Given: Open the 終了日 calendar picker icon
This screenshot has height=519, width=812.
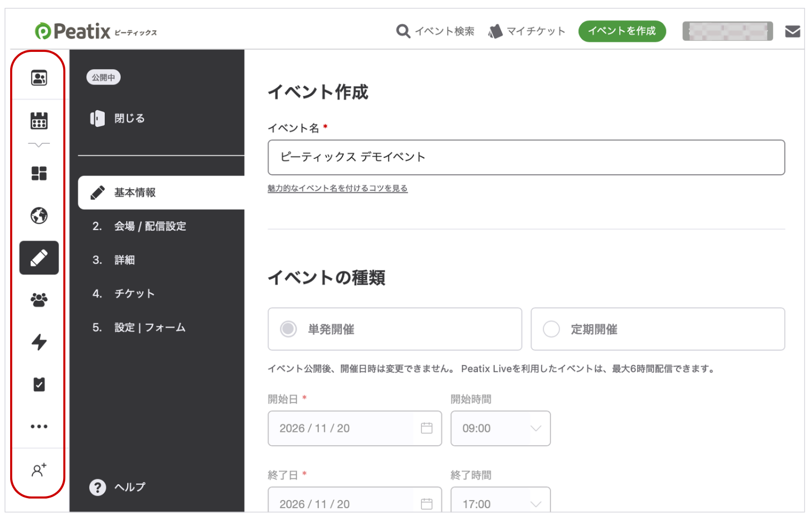Looking at the screenshot, I should pos(426,503).
